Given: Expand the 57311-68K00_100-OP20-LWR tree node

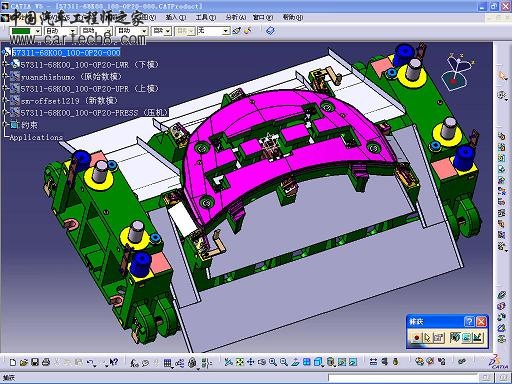Looking at the screenshot, I should pyautogui.click(x=5, y=64).
